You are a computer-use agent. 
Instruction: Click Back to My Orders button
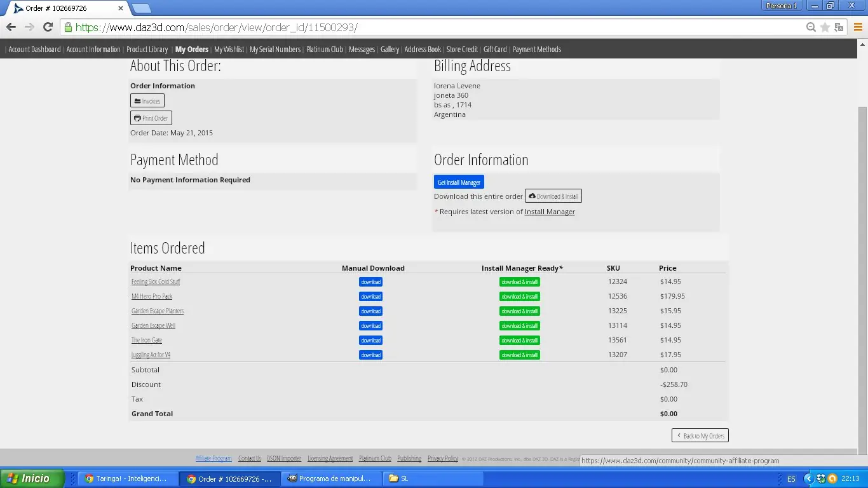point(700,435)
